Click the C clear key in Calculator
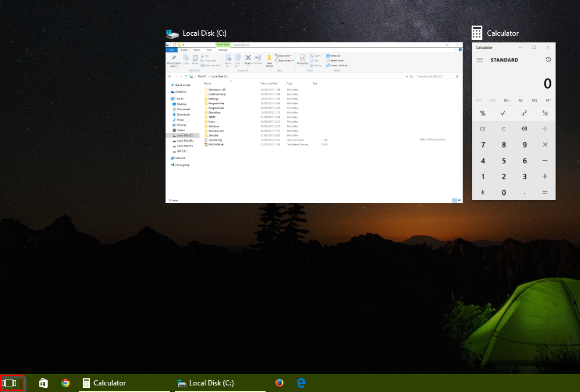The image size is (580, 392). click(x=503, y=129)
